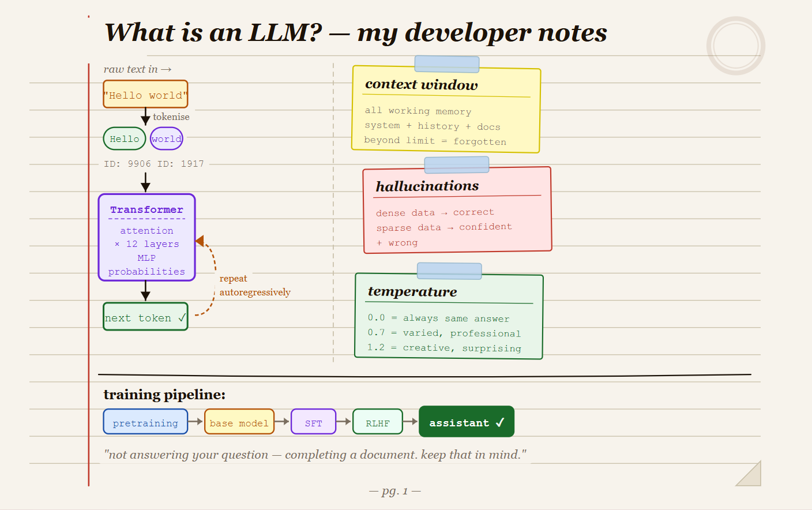Open the hallucinations sticky note title

427,186
